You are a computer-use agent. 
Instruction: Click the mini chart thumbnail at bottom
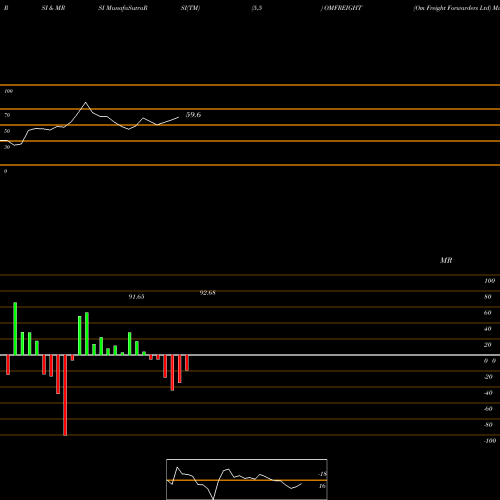pos(247,479)
